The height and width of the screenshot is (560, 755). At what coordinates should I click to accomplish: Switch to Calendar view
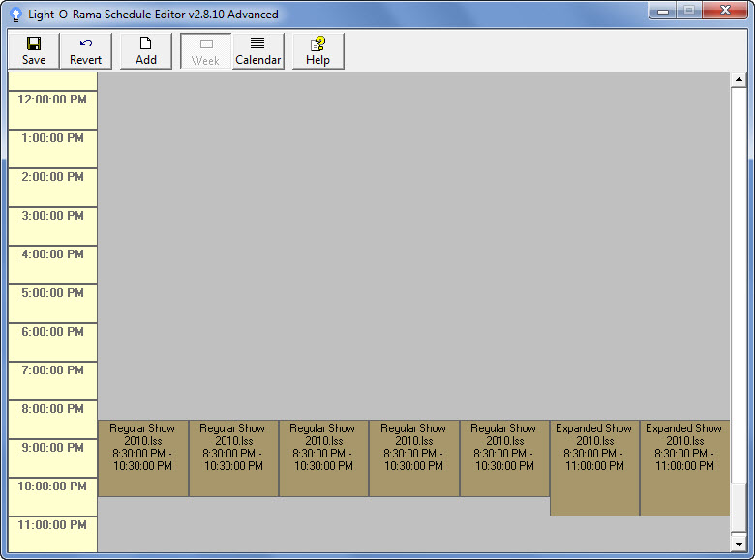(x=258, y=51)
